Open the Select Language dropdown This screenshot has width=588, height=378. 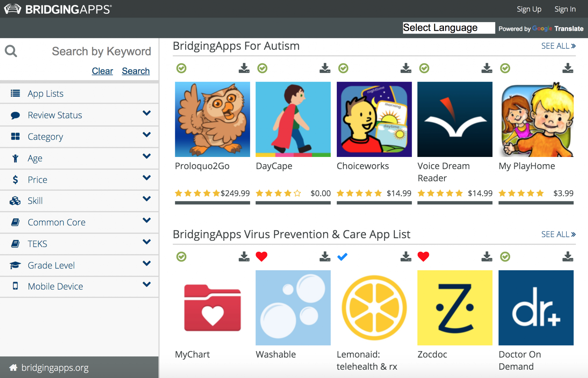click(x=449, y=28)
